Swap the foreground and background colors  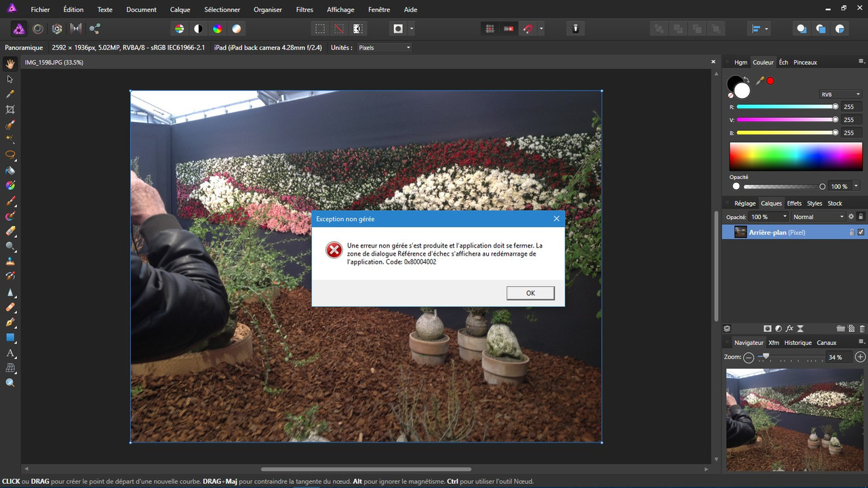pos(746,79)
